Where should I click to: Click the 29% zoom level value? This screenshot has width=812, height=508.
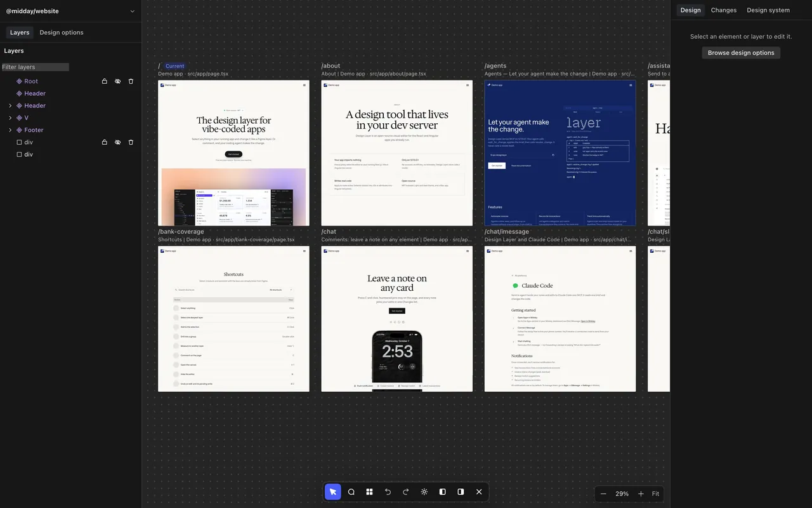[622, 493]
